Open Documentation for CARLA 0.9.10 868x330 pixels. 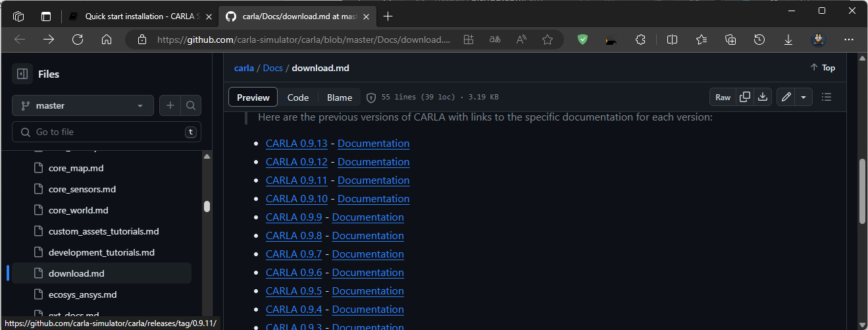(x=374, y=199)
